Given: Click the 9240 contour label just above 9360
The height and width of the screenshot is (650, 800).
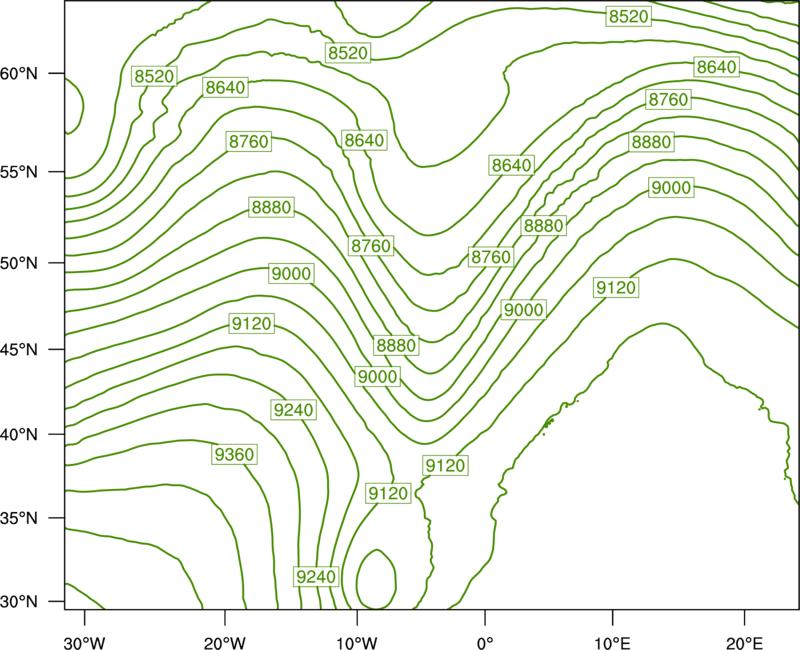Looking at the screenshot, I should point(293,410).
